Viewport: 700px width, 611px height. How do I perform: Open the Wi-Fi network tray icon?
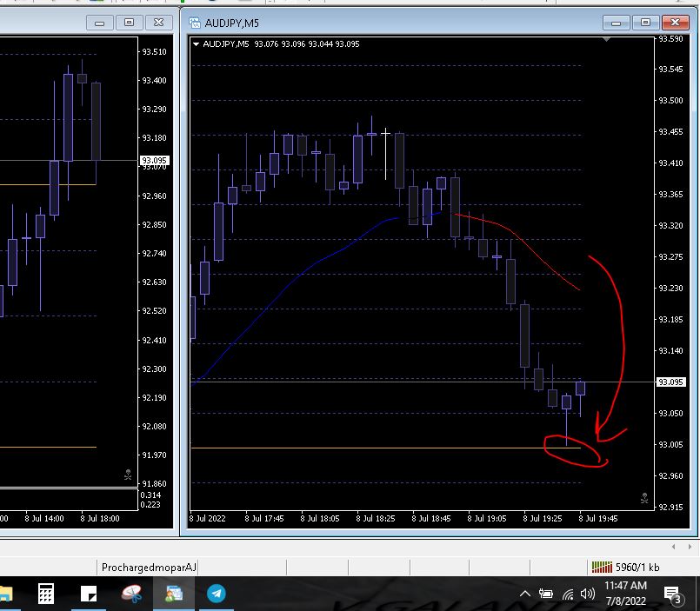(568, 594)
